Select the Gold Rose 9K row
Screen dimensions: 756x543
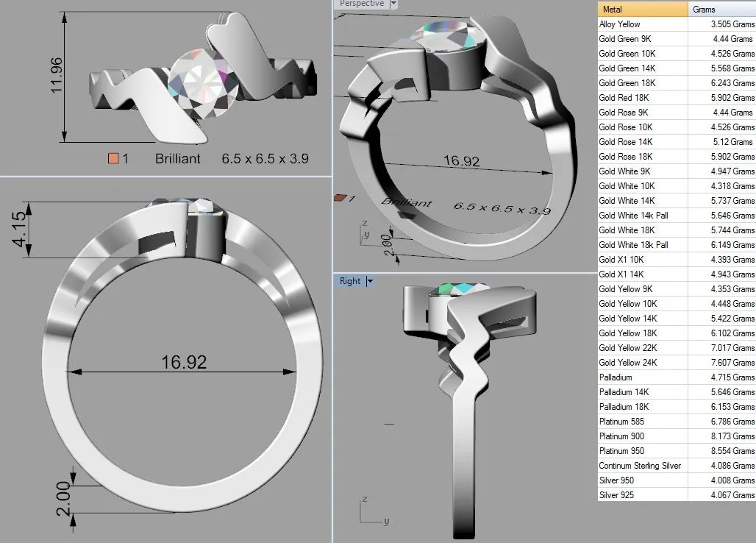pyautogui.click(x=677, y=113)
